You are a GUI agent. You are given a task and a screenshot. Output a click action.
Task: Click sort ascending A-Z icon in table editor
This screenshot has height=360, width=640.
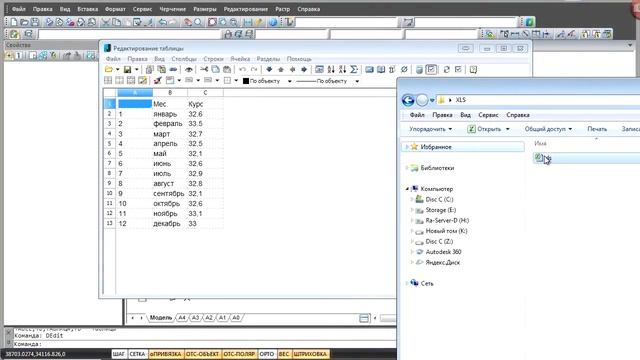[331, 70]
